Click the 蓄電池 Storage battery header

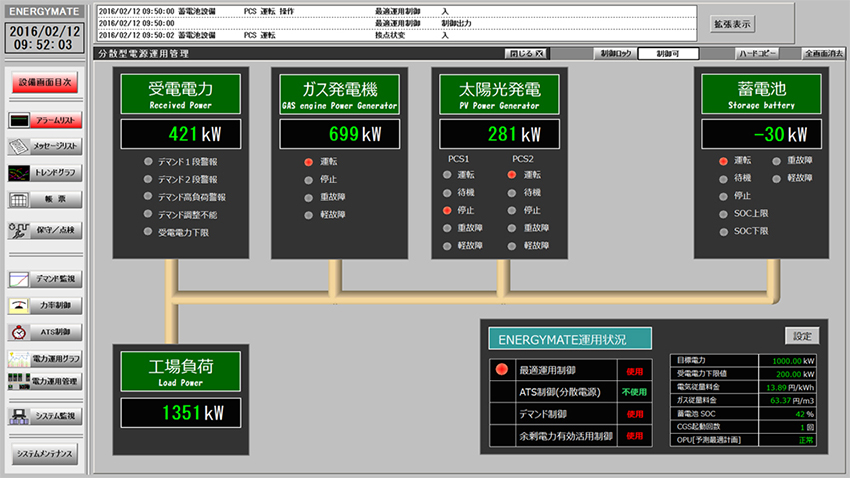pos(762,94)
